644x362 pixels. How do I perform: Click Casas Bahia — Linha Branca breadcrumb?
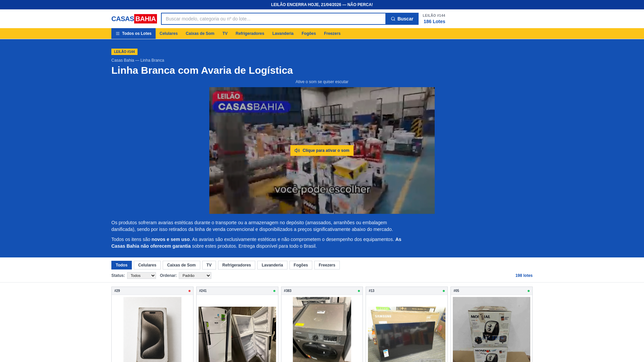point(138,60)
